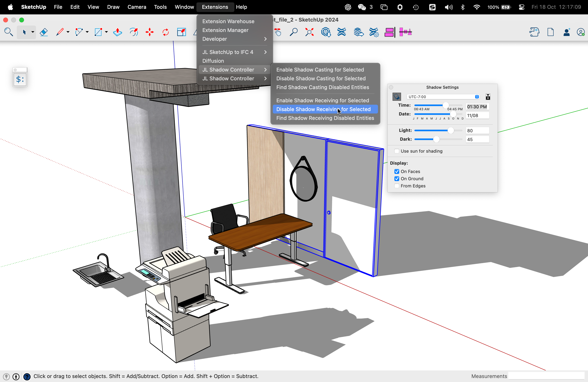This screenshot has height=382, width=588.
Task: Enable From Edges shadow display
Action: coord(397,186)
